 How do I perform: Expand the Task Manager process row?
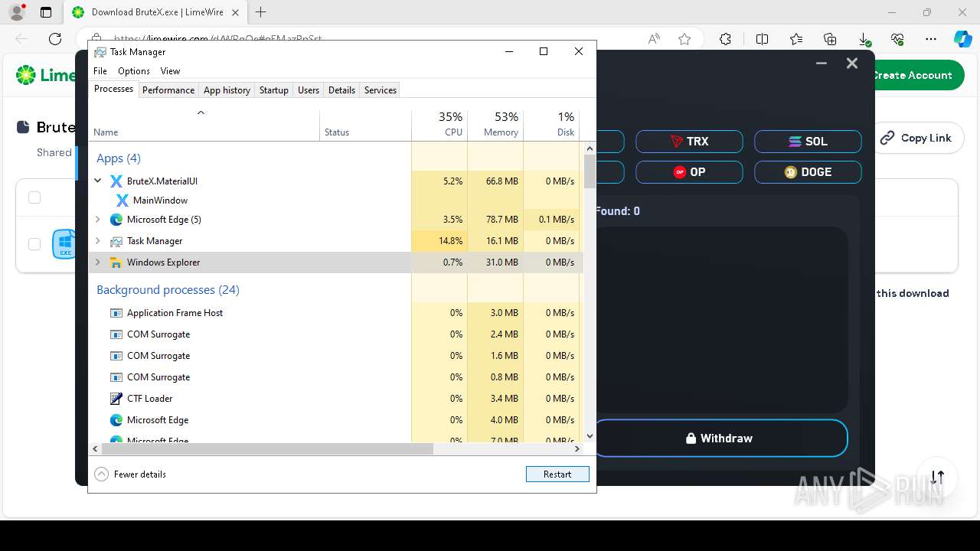98,241
